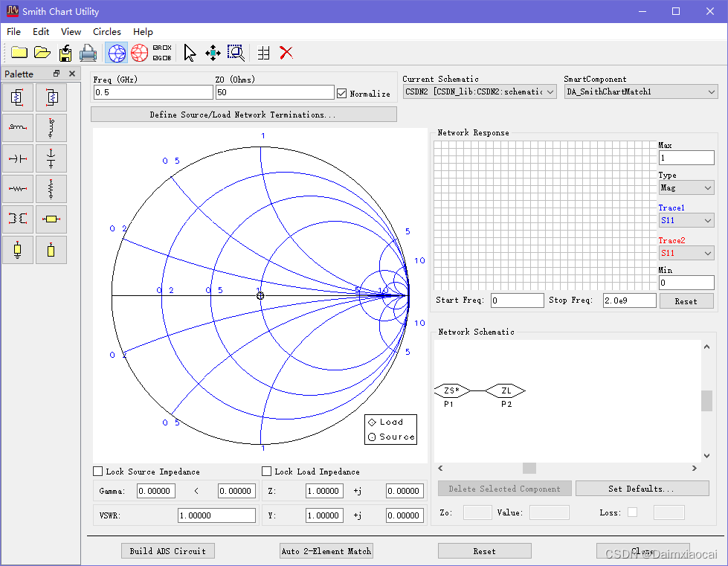The width and height of the screenshot is (728, 566).
Task: Click the Freq (GHz) input field
Action: point(153,92)
